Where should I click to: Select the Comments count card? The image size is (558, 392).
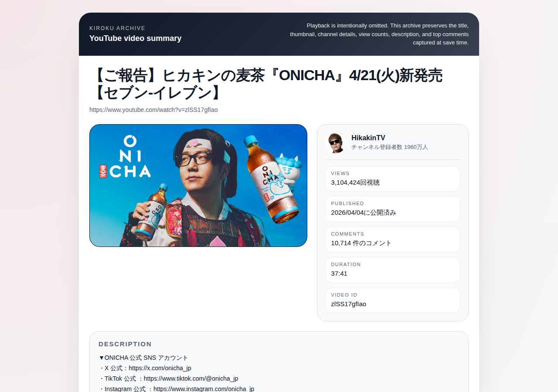pos(393,240)
